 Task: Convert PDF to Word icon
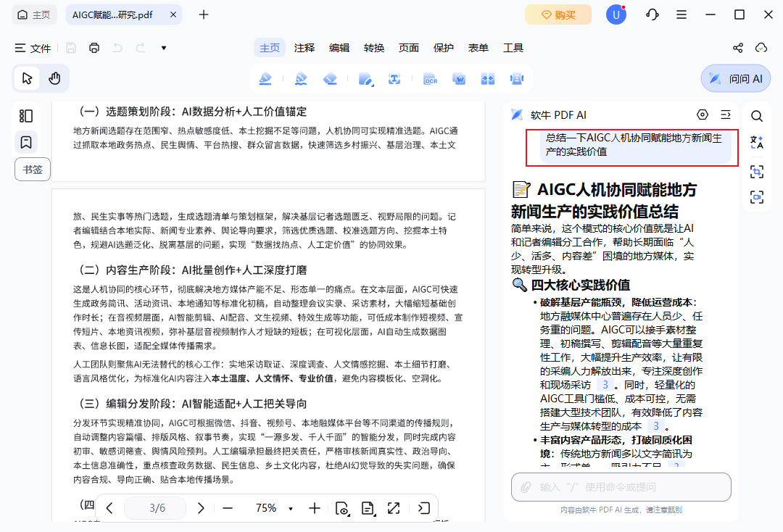click(x=459, y=79)
